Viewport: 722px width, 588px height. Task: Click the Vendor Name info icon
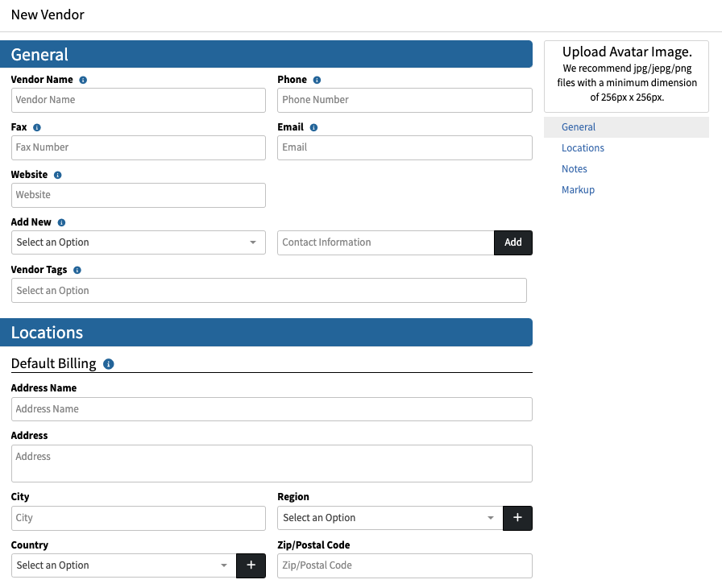[x=83, y=80]
